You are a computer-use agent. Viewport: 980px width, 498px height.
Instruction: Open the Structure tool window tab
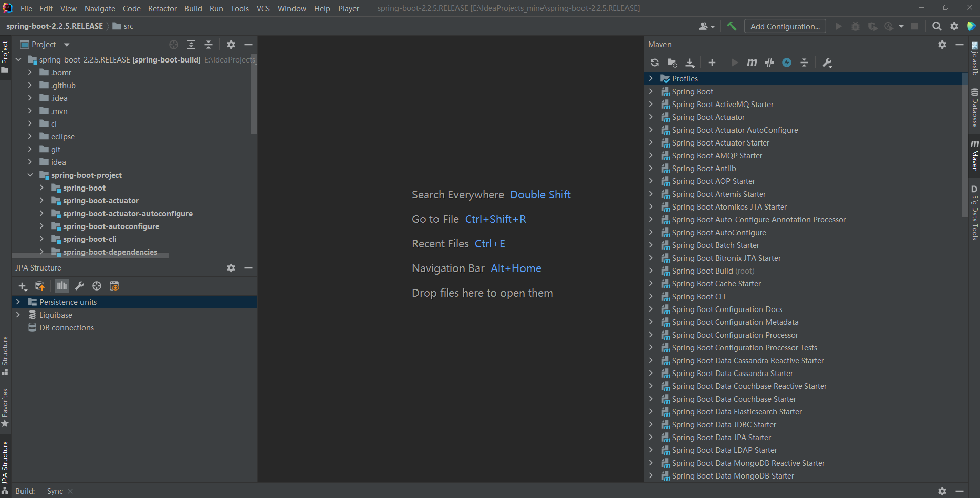(5, 356)
